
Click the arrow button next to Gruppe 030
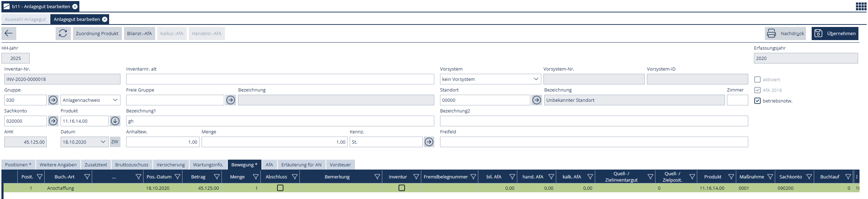coord(53,100)
